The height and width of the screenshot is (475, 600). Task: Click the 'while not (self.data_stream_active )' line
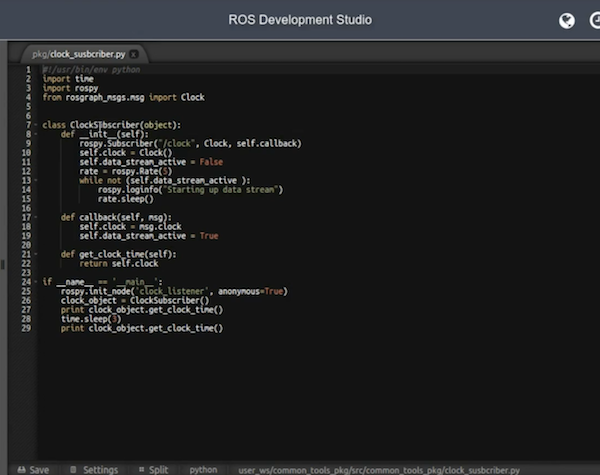click(165, 180)
